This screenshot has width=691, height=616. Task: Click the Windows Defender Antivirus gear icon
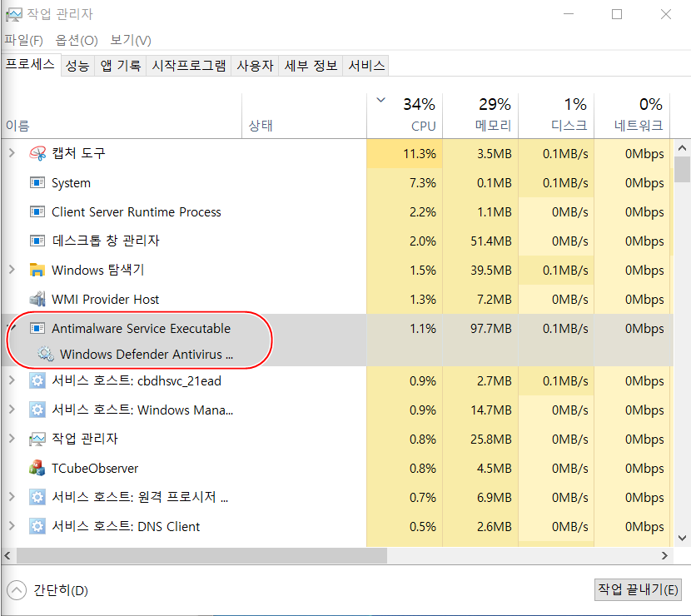point(46,354)
